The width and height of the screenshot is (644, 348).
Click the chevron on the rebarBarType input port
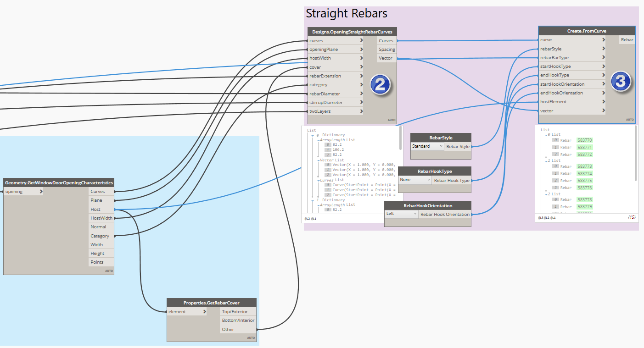click(x=603, y=58)
